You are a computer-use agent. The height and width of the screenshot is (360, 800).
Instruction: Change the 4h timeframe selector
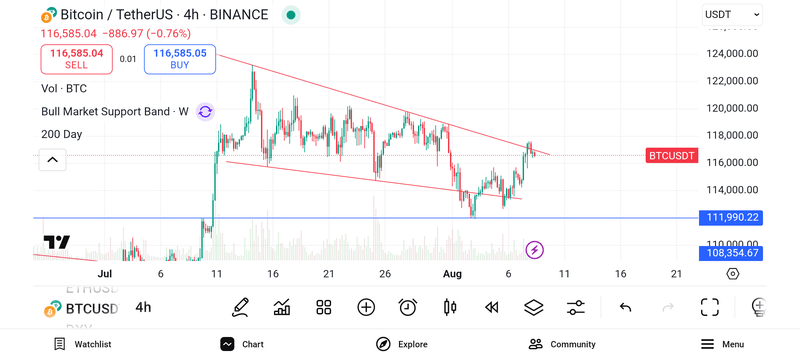click(143, 307)
